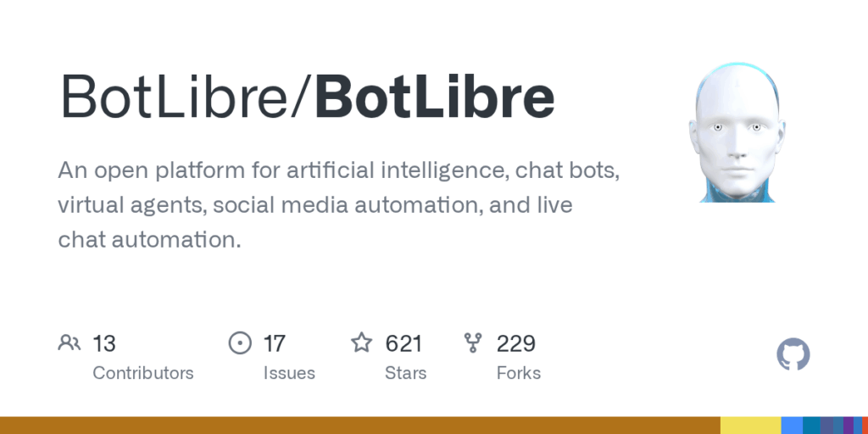The image size is (868, 434).
Task: Click the robot head avatar image
Action: tap(737, 131)
